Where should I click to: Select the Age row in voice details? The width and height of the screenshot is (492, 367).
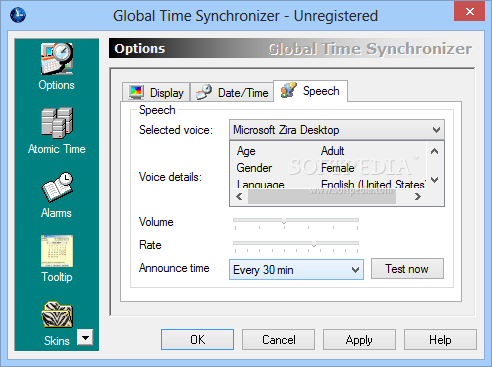click(328, 151)
